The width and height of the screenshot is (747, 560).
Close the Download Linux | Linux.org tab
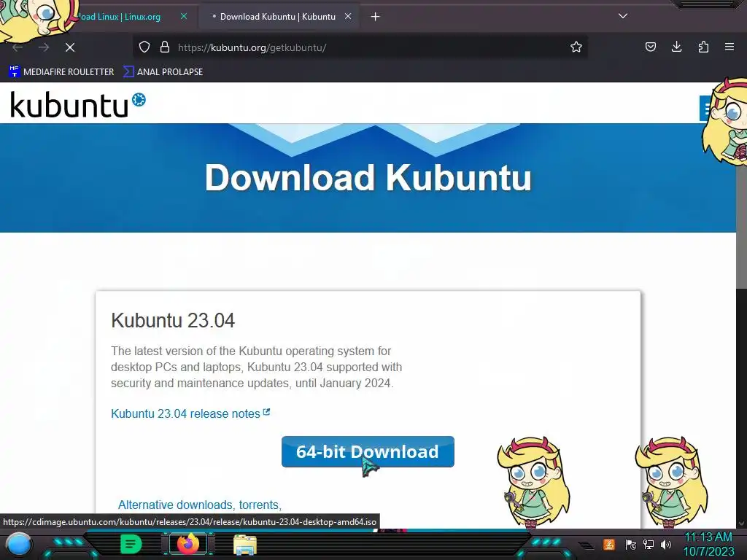[x=183, y=16]
